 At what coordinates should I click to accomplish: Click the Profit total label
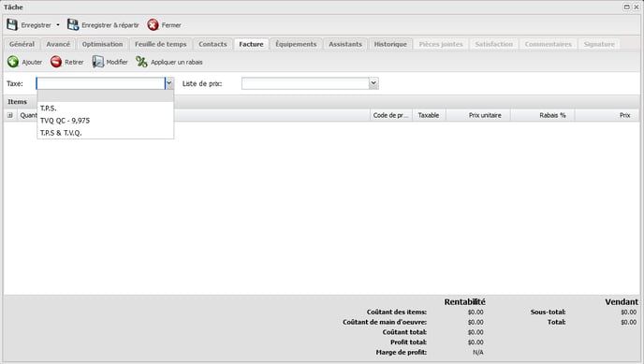pos(408,342)
